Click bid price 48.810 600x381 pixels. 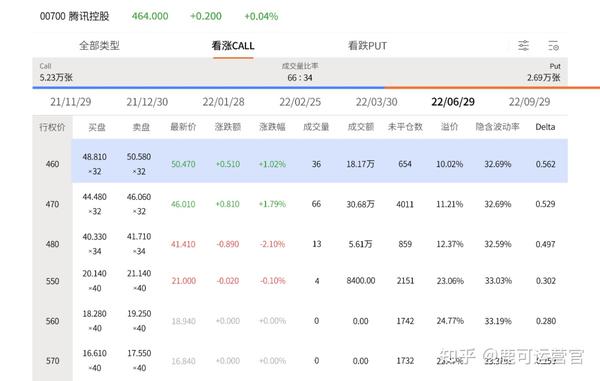(95, 157)
